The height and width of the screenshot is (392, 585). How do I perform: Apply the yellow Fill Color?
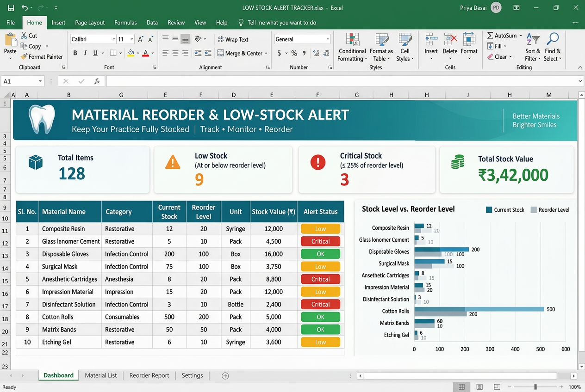click(x=131, y=53)
